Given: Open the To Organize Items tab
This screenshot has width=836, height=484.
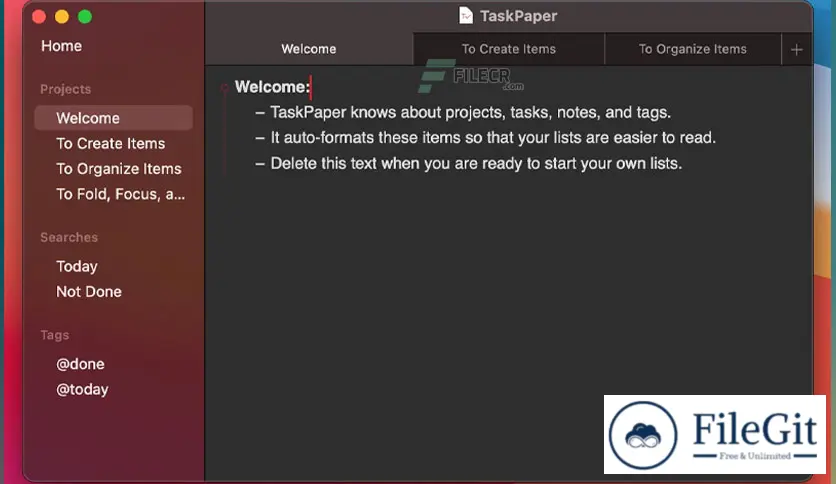Looking at the screenshot, I should tap(693, 49).
